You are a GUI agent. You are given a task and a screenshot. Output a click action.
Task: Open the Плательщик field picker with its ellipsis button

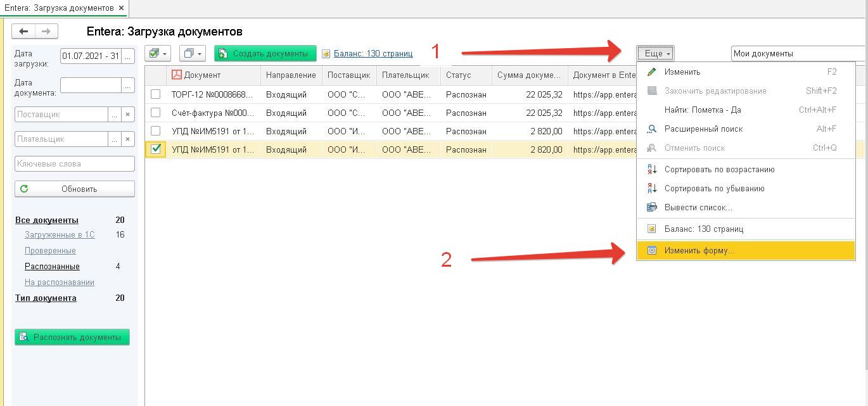[x=115, y=139]
